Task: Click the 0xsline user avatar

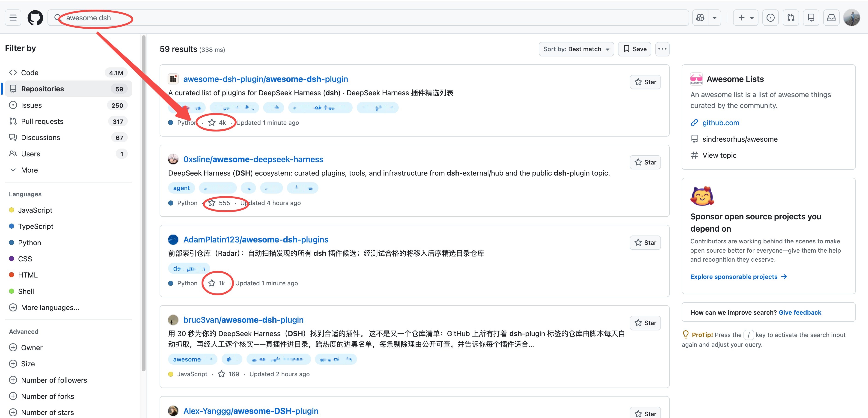Action: pos(173,159)
